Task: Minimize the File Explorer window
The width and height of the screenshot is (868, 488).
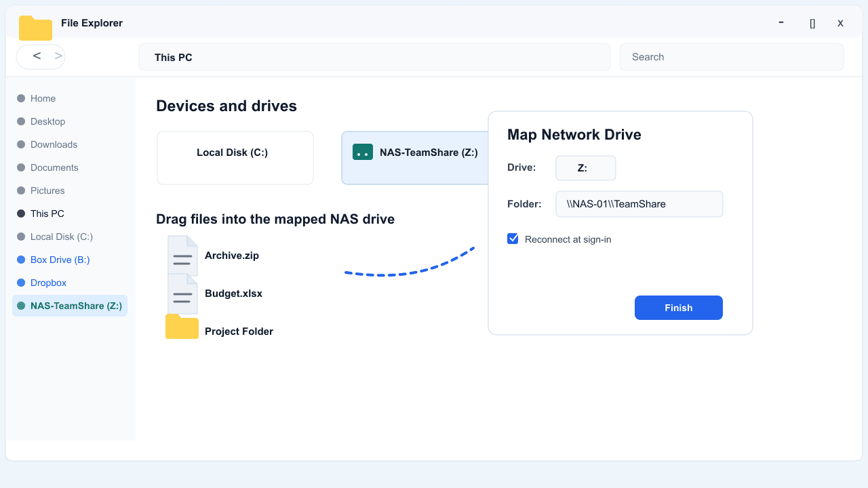Action: [781, 22]
